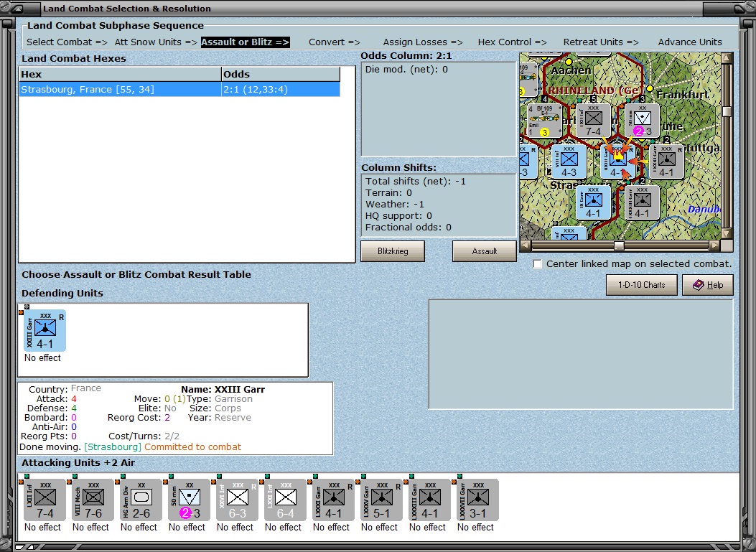The width and height of the screenshot is (756, 552).
Task: Select the XXVI Inf 6-3 attacking unit
Action: (237, 500)
